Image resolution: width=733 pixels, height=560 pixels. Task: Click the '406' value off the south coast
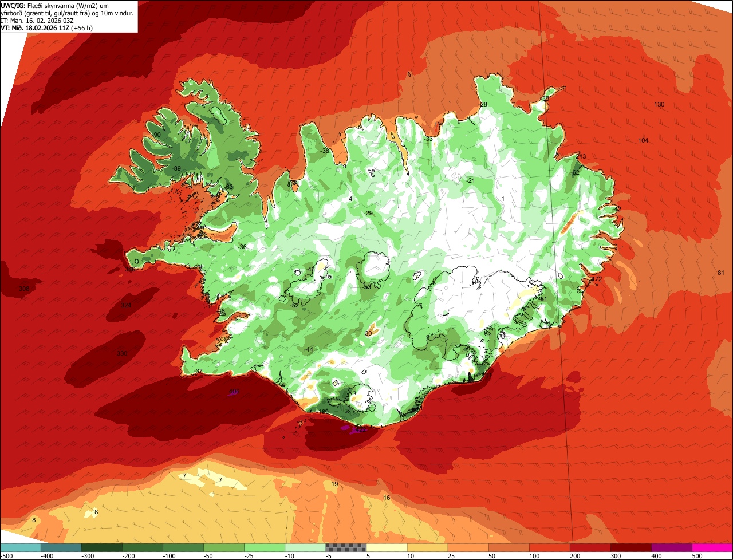click(x=234, y=392)
